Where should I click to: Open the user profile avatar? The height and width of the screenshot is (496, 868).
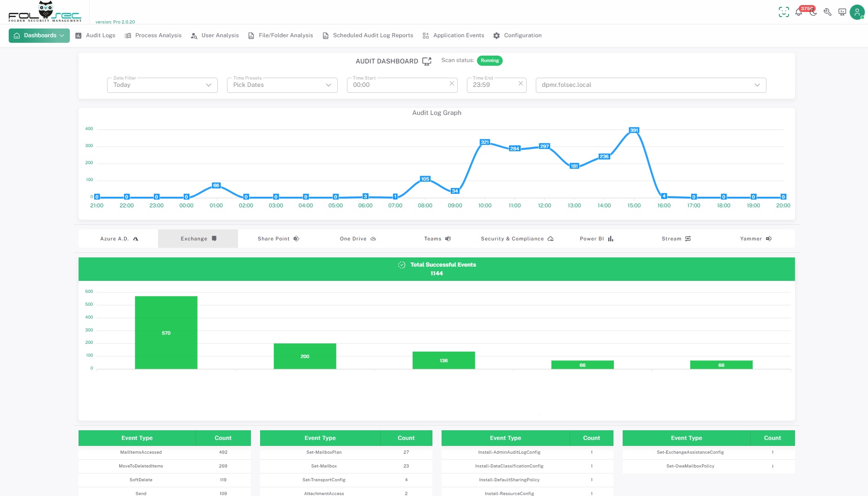coord(857,12)
